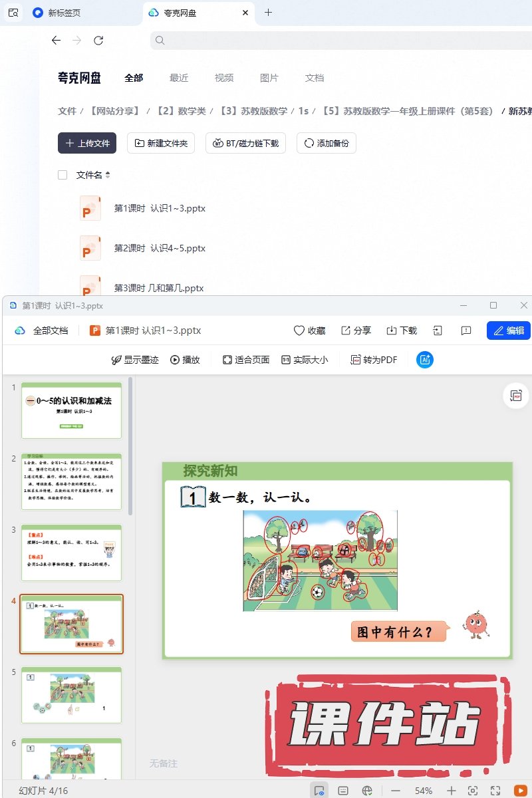Switch to the 视频 tab
Viewport: 532px width, 798px height.
[224, 78]
